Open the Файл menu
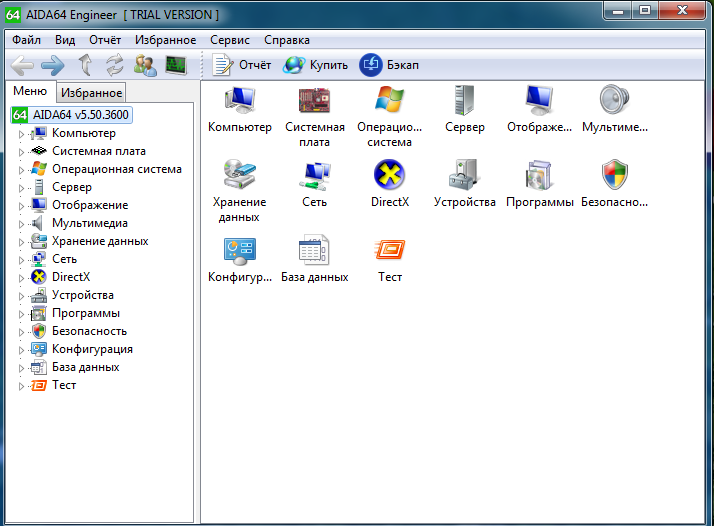Viewport: 714px width, 526px height. 26,40
